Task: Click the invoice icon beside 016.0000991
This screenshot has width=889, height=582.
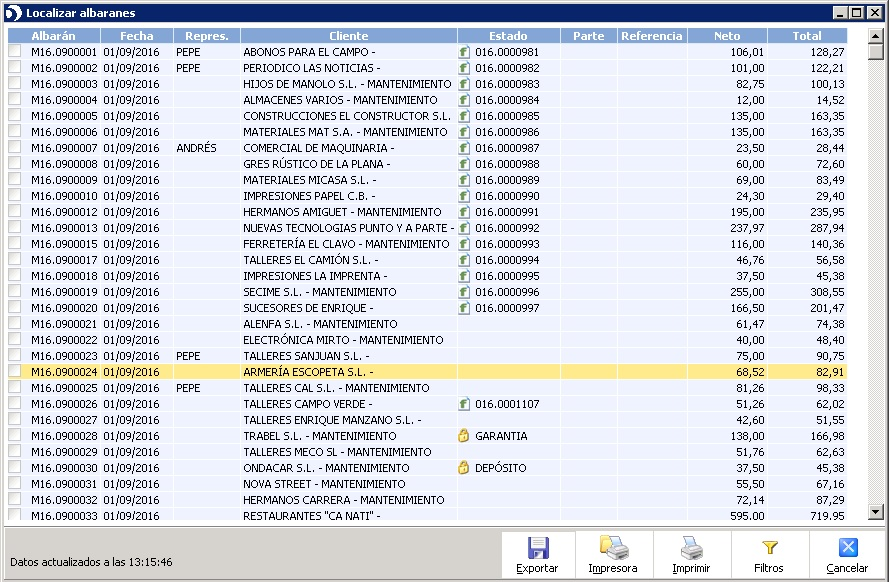Action: pos(464,213)
